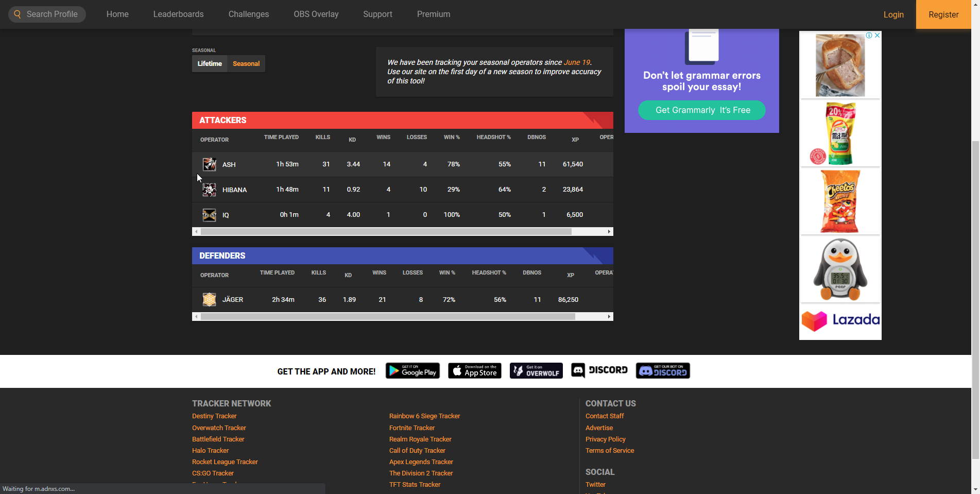
Task: Open the Discord server badge
Action: [599, 370]
